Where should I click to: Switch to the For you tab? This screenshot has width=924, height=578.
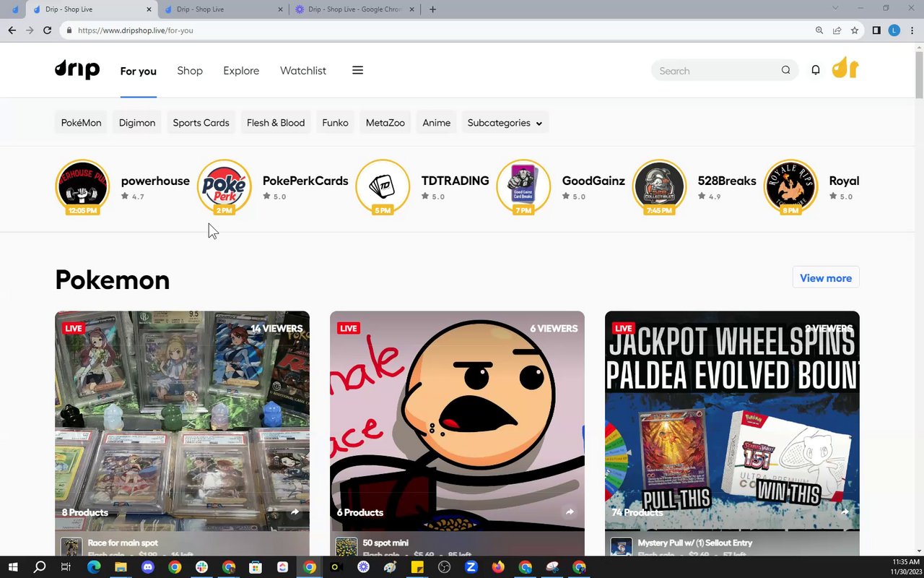pyautogui.click(x=139, y=71)
